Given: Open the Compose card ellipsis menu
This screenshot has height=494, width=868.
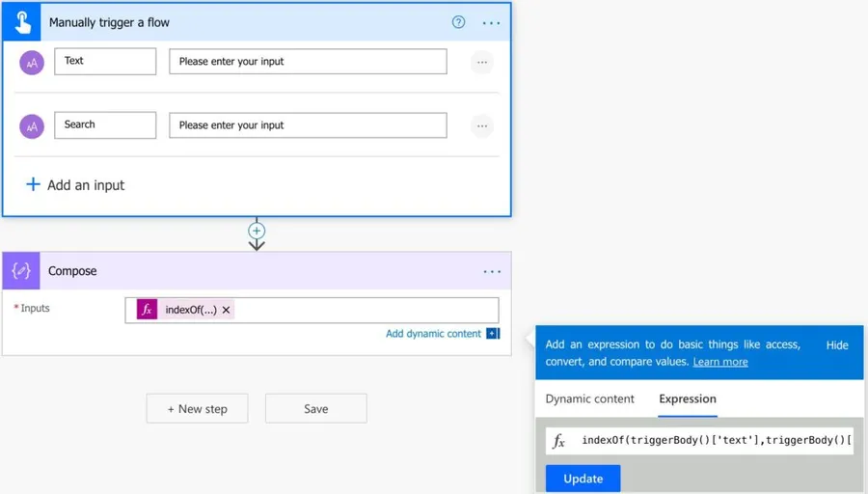Looking at the screenshot, I should point(492,271).
